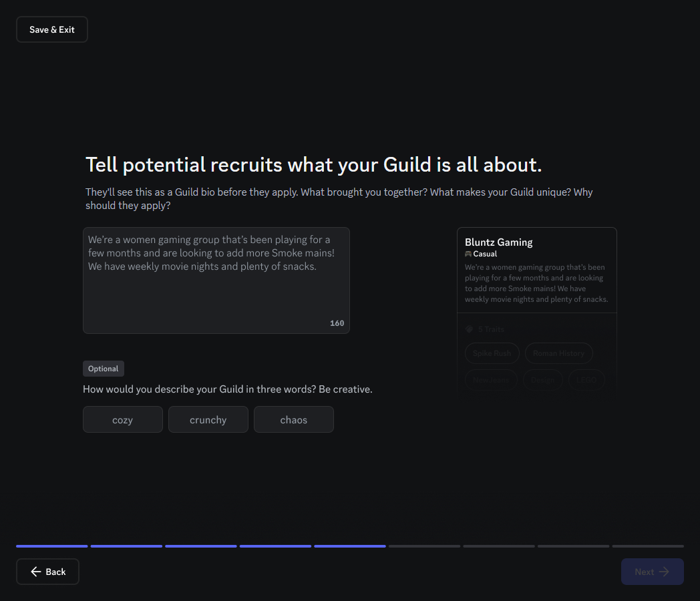This screenshot has height=601, width=700.
Task: Click the first progress bar segment
Action: pyautogui.click(x=52, y=546)
